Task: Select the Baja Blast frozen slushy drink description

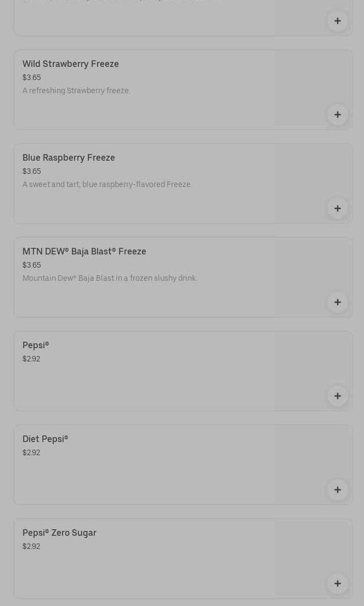Action: (110, 279)
